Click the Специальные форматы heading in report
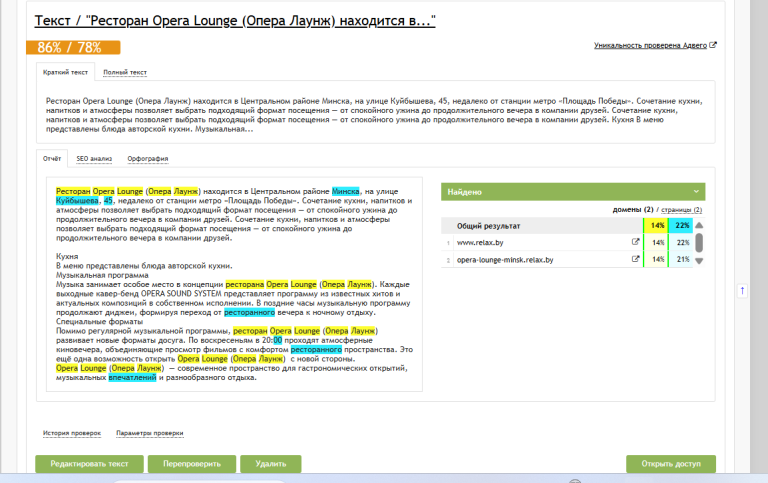This screenshot has width=768, height=483. pyautogui.click(x=99, y=321)
